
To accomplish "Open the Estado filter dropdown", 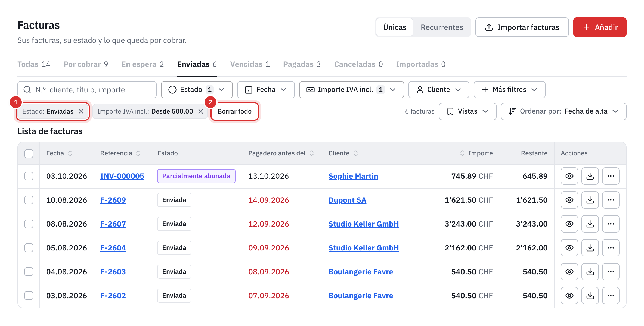I will point(197,90).
